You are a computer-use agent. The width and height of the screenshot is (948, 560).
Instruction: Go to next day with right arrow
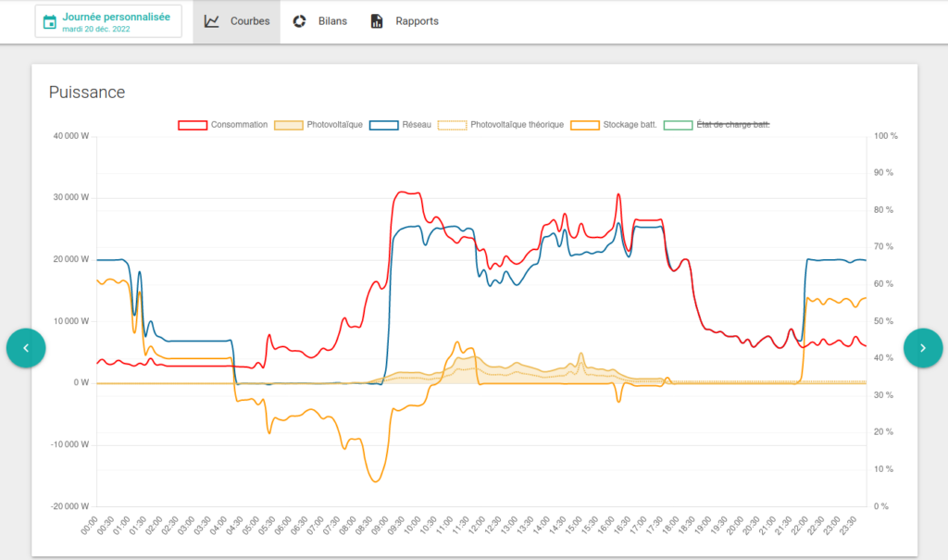[923, 348]
